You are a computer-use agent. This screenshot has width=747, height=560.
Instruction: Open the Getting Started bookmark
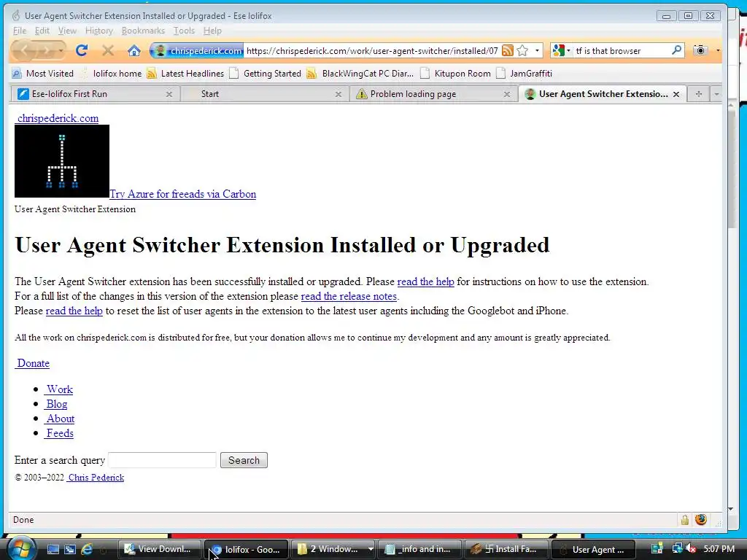(266, 74)
